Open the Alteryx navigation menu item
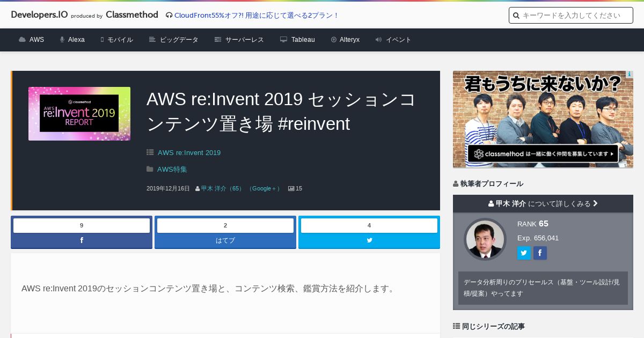This screenshot has height=338, width=644. click(345, 40)
